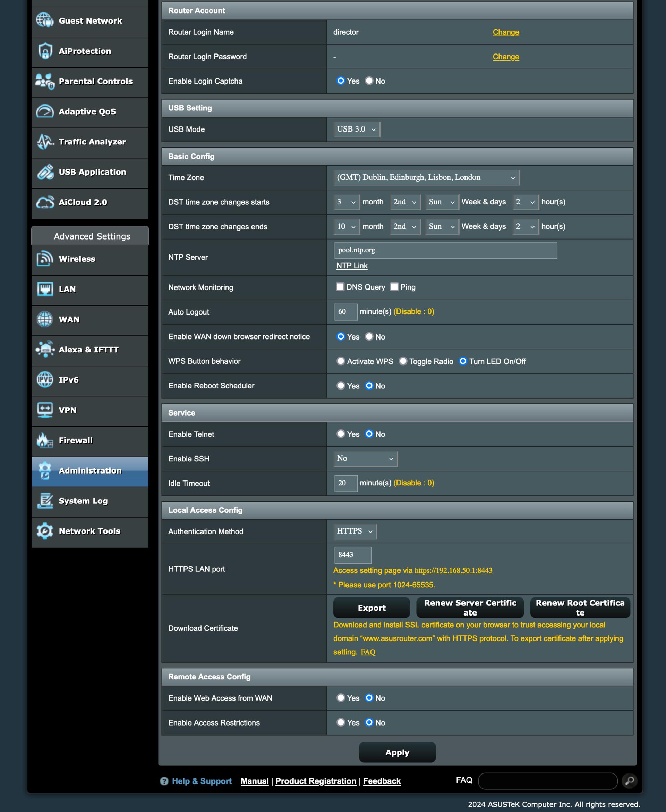666x812 pixels.
Task: Enable the DNS Query monitoring checkbox
Action: (x=340, y=287)
